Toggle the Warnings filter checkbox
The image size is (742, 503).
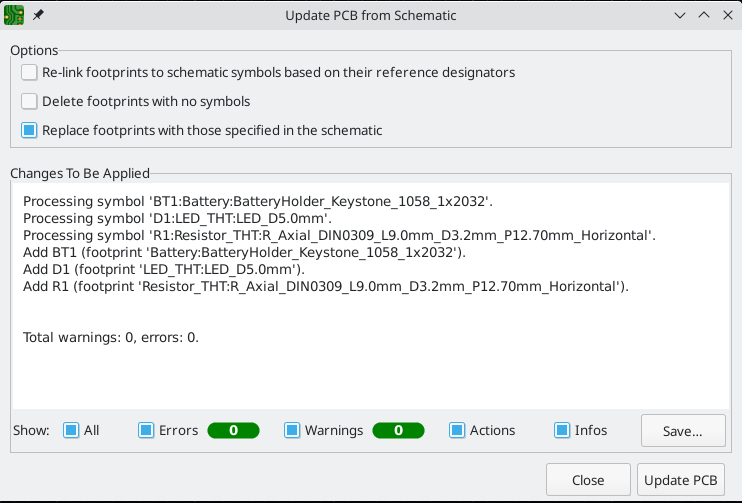coord(292,430)
